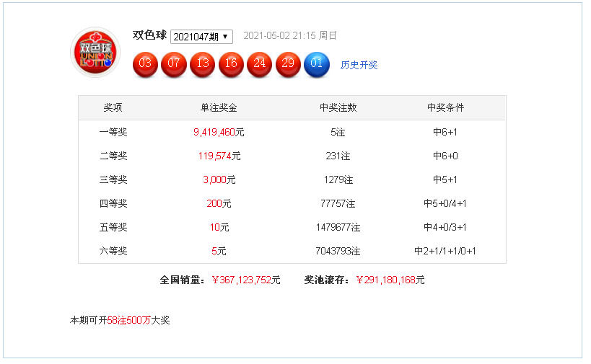Click the 中2+1/1+1/0+1 condition cell
Screen dimensions: 591x364
point(445,251)
